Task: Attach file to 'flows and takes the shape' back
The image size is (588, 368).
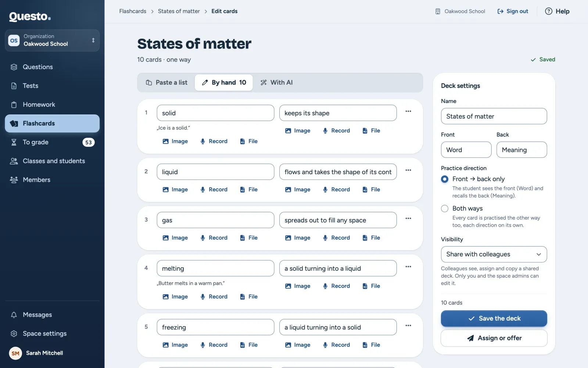Action: tap(371, 190)
